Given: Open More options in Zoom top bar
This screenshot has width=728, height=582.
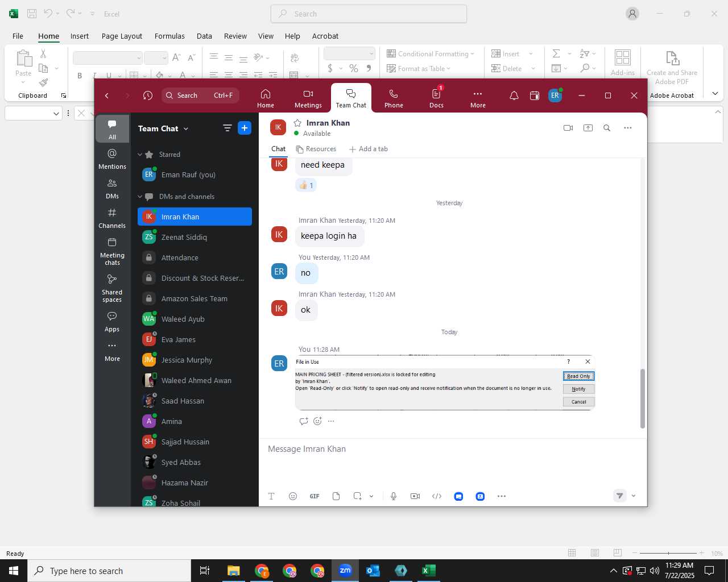Looking at the screenshot, I should pos(478,98).
